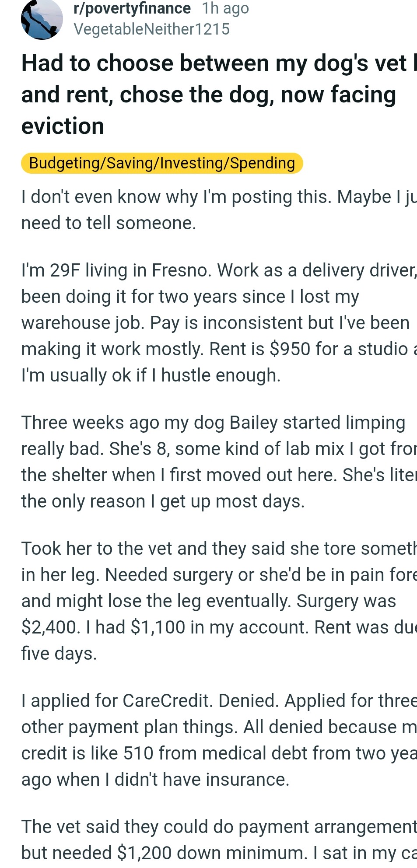Click the paragraph starting "Took her to the vet"

click(x=210, y=601)
